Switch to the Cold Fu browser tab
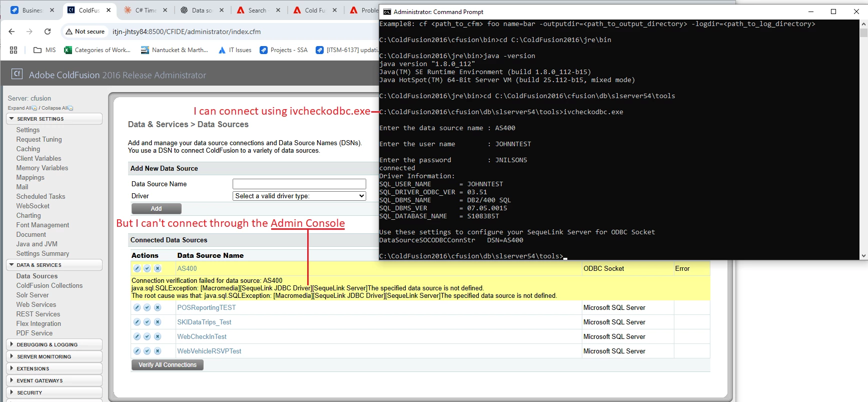 [315, 10]
